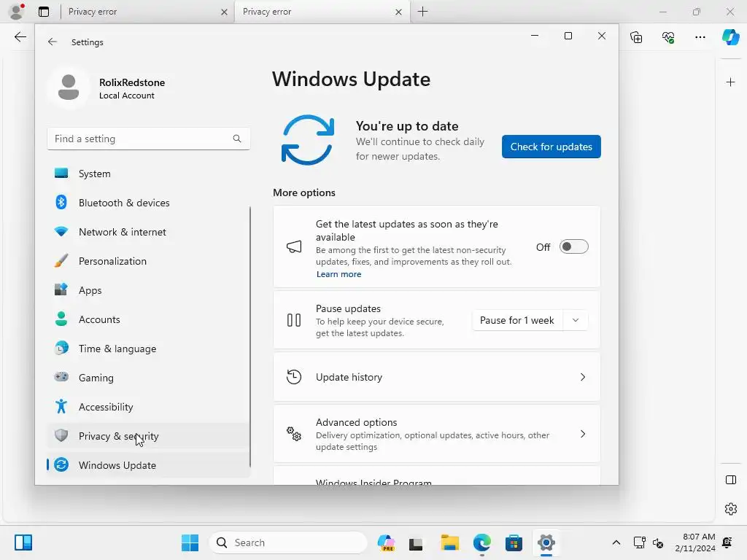Image resolution: width=747 pixels, height=560 pixels.
Task: Click the Settings sidebar scrollbar
Action: point(249,336)
